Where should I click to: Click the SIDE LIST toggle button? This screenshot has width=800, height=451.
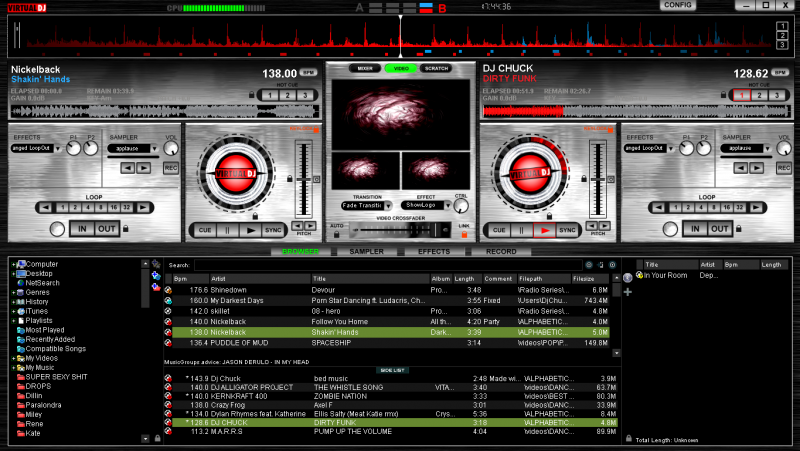(x=392, y=370)
